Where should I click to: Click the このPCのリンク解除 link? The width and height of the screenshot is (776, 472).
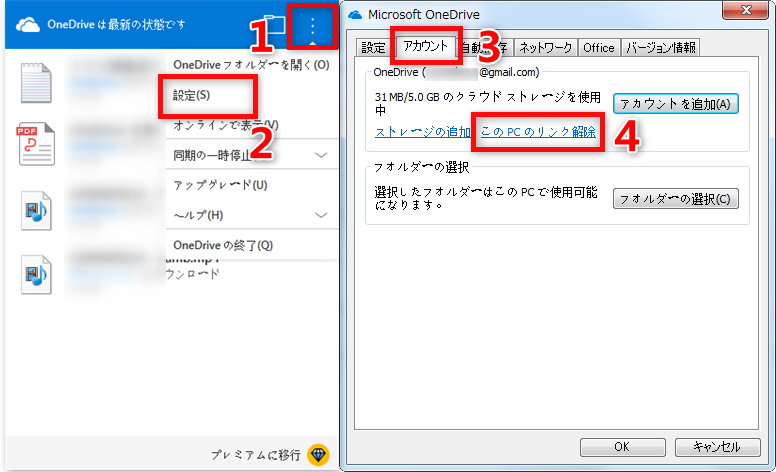click(538, 132)
